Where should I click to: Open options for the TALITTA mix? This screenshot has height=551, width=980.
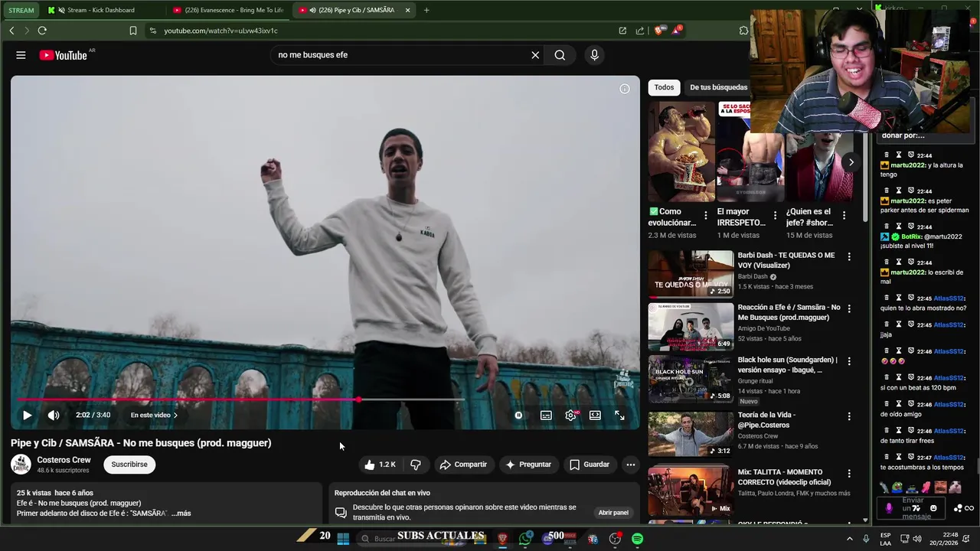[848, 474]
